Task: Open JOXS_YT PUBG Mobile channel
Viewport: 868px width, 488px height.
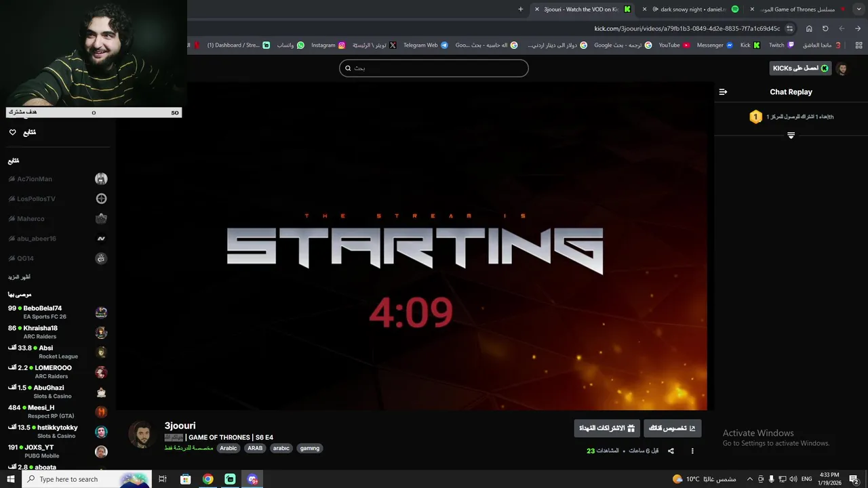Action: click(x=58, y=451)
